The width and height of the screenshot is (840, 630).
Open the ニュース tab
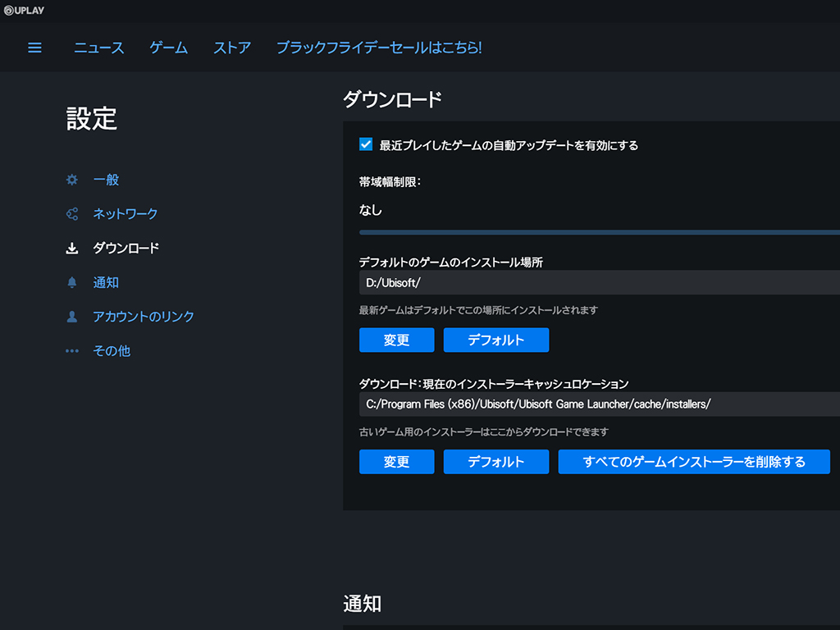click(99, 48)
